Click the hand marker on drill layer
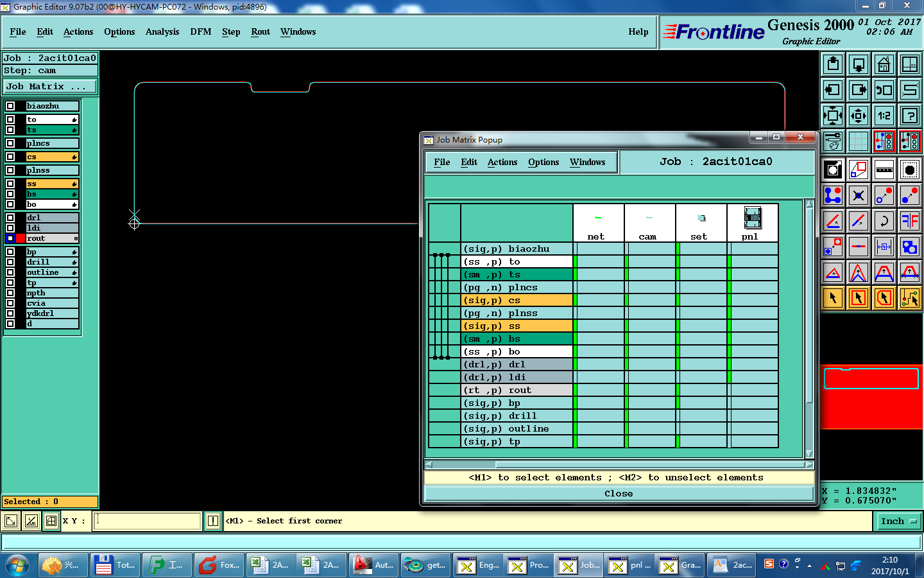924x578 pixels. (x=74, y=262)
